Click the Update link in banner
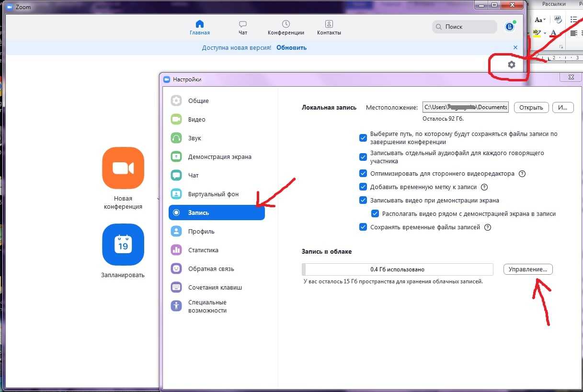The height and width of the screenshot is (392, 583). (x=291, y=48)
